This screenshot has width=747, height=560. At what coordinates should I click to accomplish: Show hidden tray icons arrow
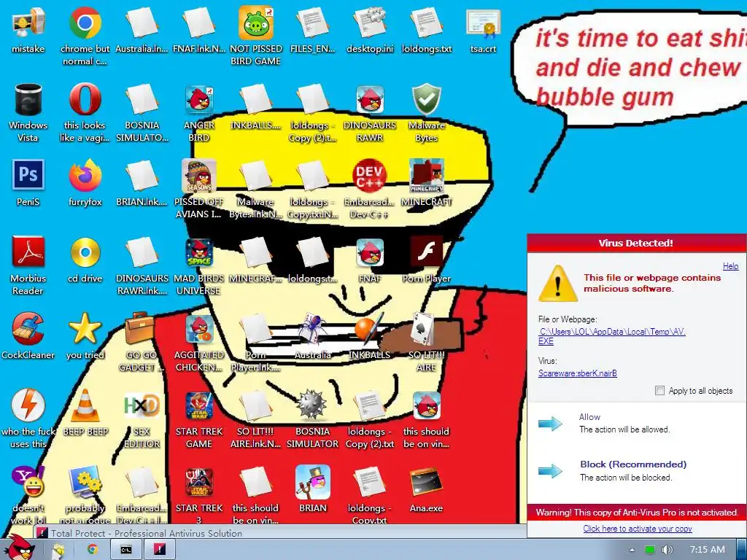(x=632, y=550)
